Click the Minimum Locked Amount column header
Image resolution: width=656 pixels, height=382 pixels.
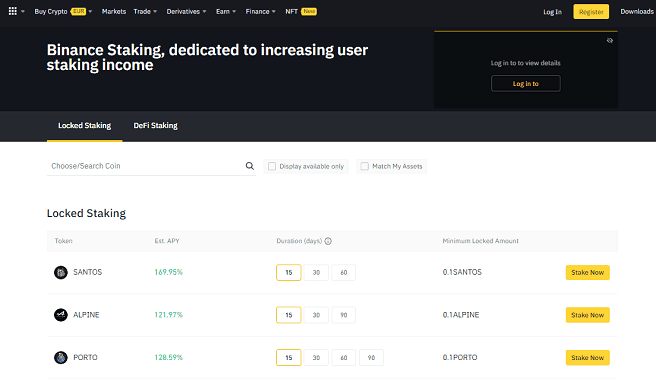tap(480, 241)
